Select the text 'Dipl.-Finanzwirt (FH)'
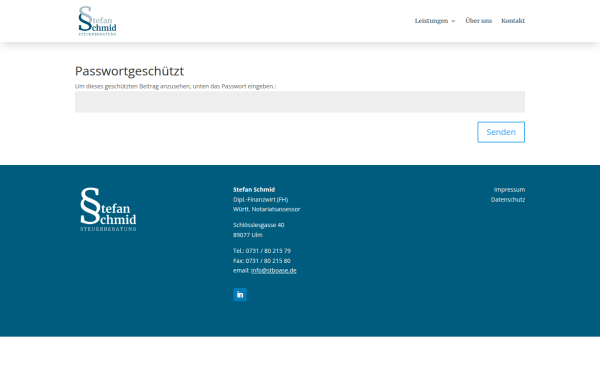The height and width of the screenshot is (375, 600). [x=261, y=199]
